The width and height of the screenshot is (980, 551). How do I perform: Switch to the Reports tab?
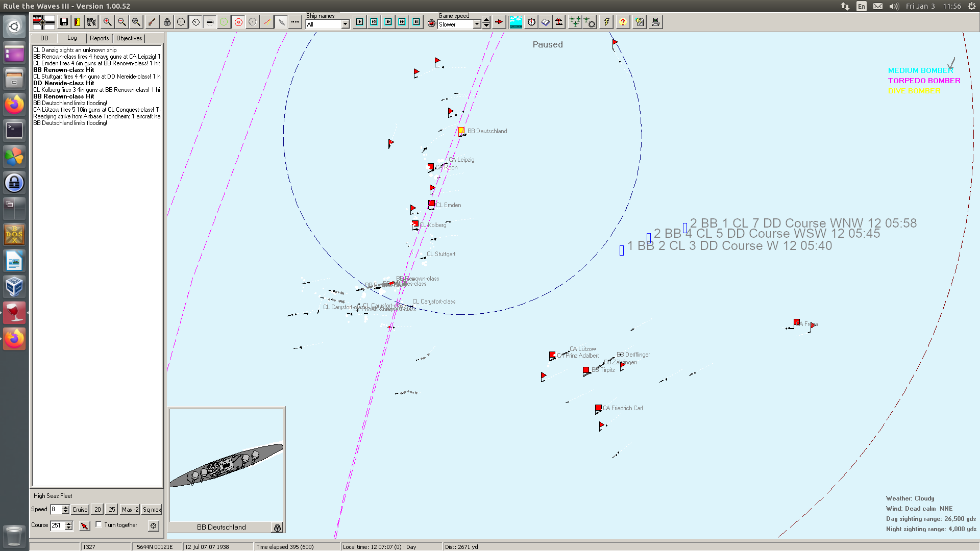coord(100,38)
